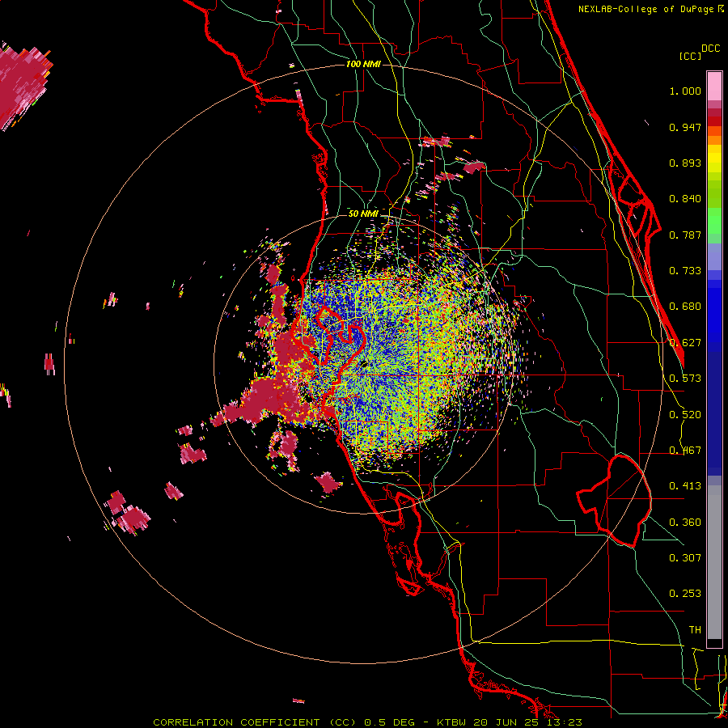This screenshot has width=728, height=728.
Task: Click the 0.733 value on the color scale
Action: pos(685,271)
